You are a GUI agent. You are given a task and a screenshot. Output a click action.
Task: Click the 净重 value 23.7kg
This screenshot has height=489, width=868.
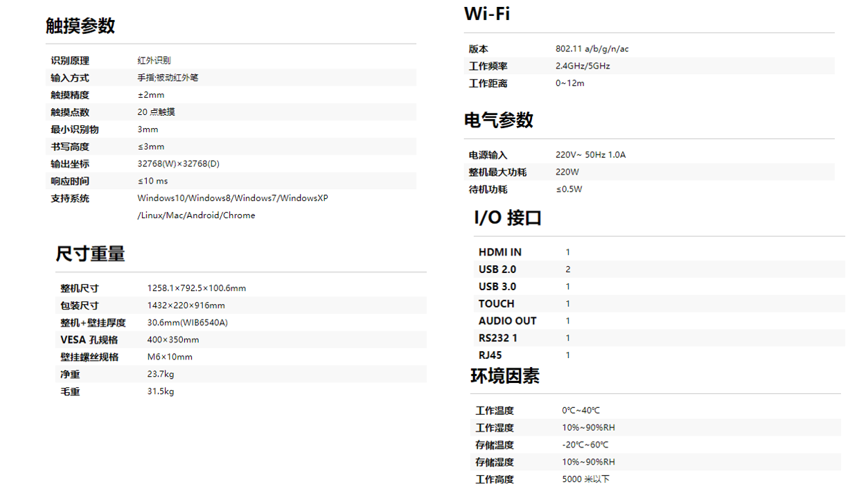click(x=161, y=375)
